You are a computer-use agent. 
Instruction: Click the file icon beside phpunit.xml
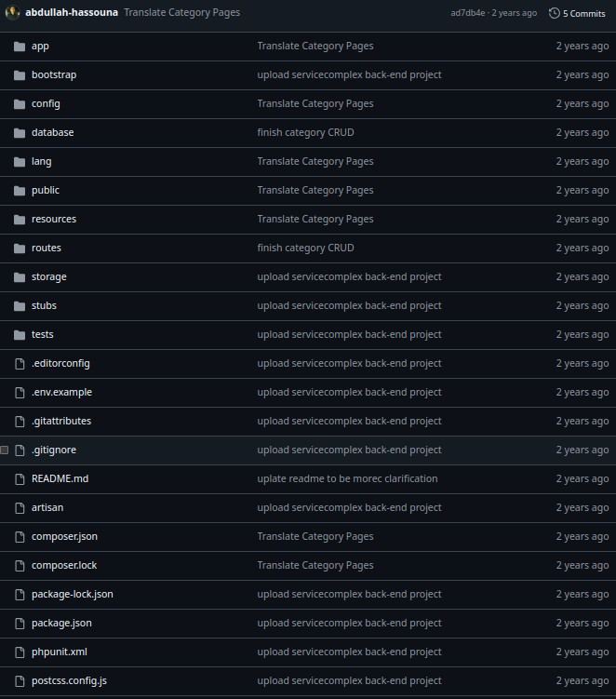coord(20,652)
